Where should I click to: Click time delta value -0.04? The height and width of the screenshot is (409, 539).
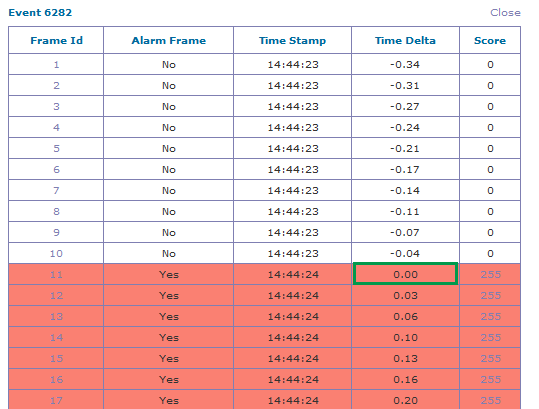tap(405, 254)
